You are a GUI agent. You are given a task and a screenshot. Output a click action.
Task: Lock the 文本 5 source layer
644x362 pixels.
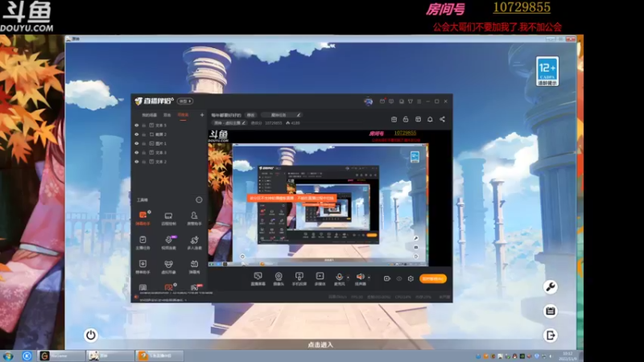144,125
